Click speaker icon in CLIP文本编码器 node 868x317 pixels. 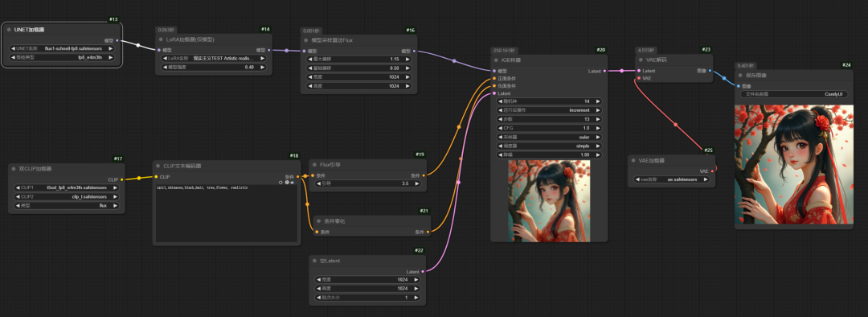[293, 183]
